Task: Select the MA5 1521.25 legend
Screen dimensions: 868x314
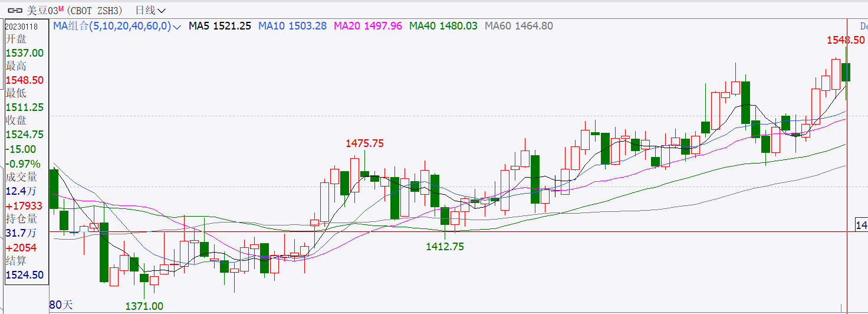Action: pyautogui.click(x=220, y=26)
